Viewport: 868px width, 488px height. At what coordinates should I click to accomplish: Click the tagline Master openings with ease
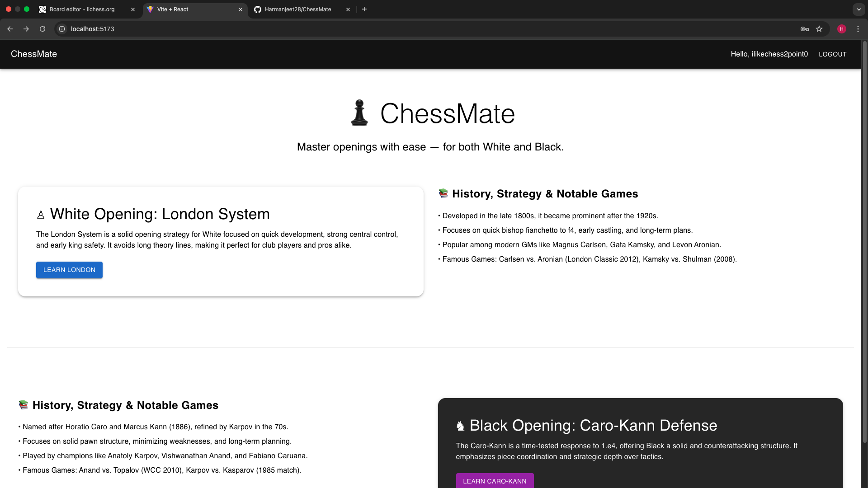(430, 147)
